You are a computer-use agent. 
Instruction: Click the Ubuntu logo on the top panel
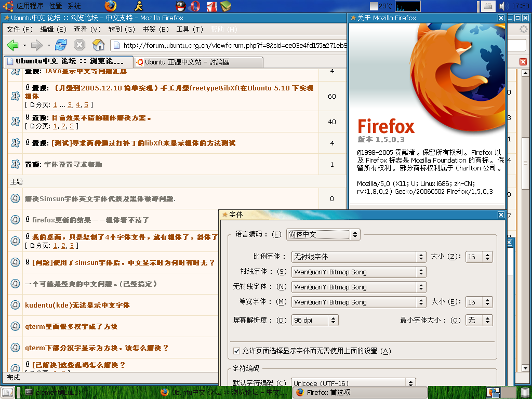pos(8,6)
